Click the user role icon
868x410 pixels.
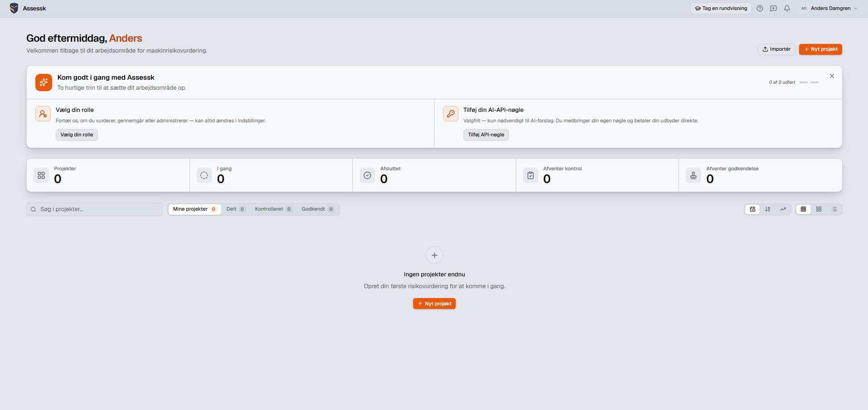43,114
